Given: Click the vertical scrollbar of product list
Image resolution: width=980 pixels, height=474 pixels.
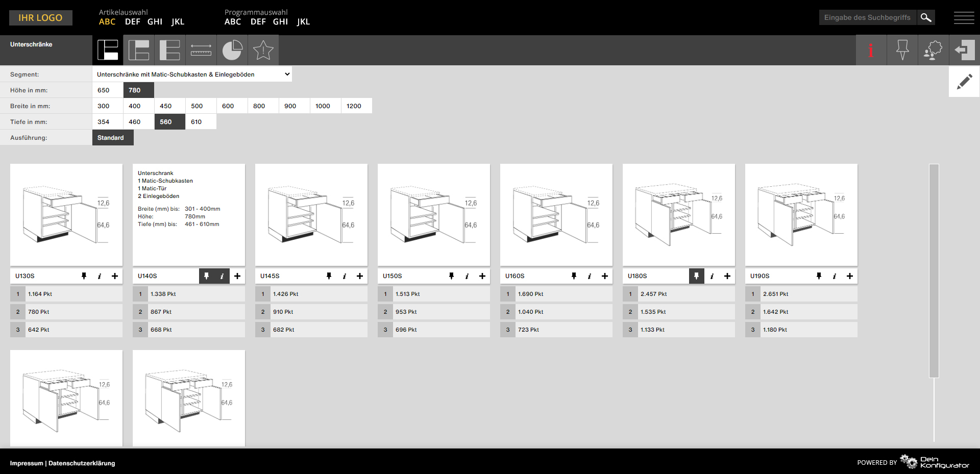Looking at the screenshot, I should click(934, 270).
